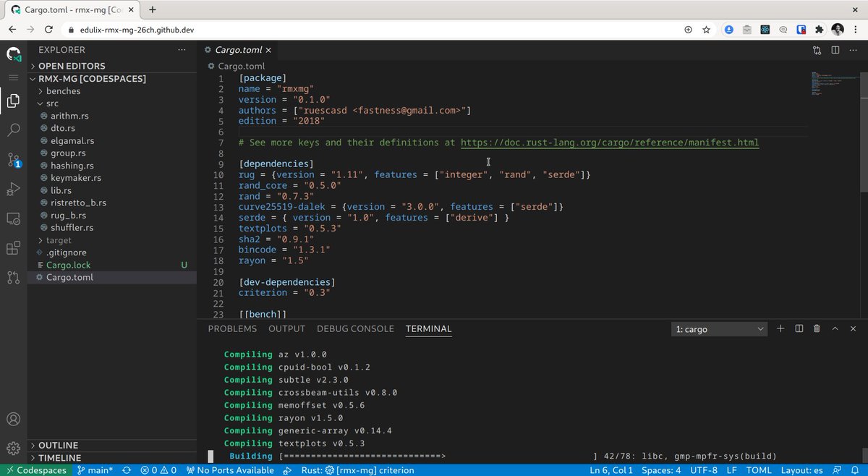Click TOML language mode status entry

tap(759, 470)
